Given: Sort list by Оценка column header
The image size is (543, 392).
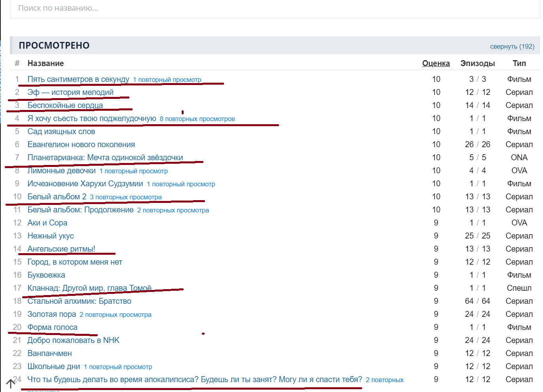Looking at the screenshot, I should coord(436,63).
